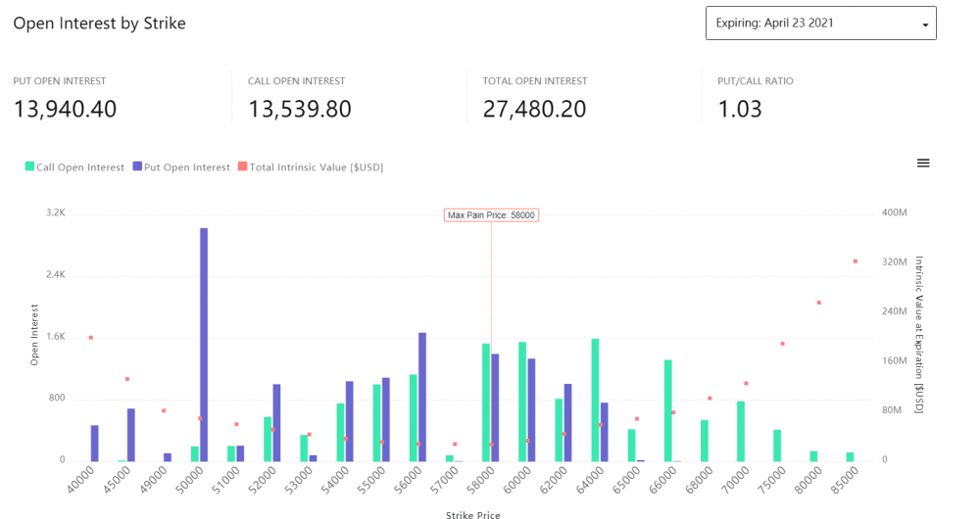
Task: Click the purple Put Open Interest swatch
Action: pyautogui.click(x=137, y=167)
